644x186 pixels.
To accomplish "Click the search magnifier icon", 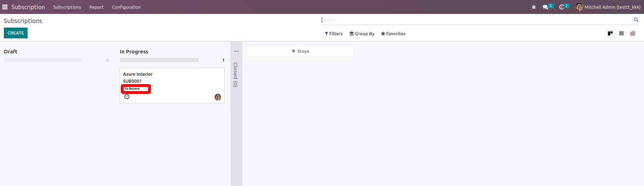I will pyautogui.click(x=636, y=20).
